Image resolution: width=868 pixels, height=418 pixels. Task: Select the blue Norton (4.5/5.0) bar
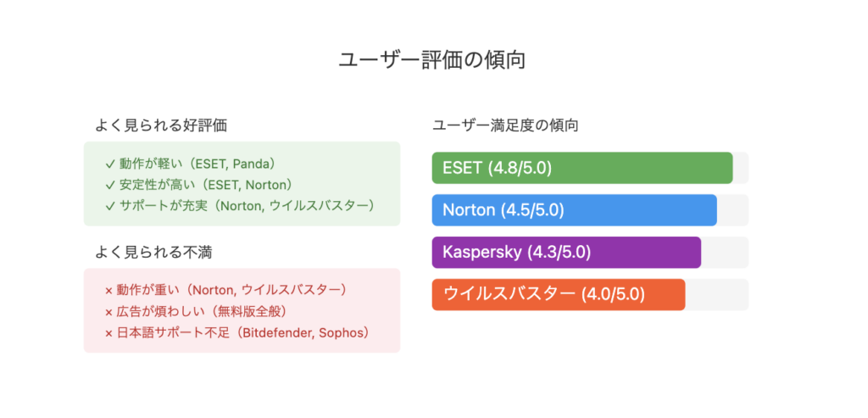click(575, 210)
